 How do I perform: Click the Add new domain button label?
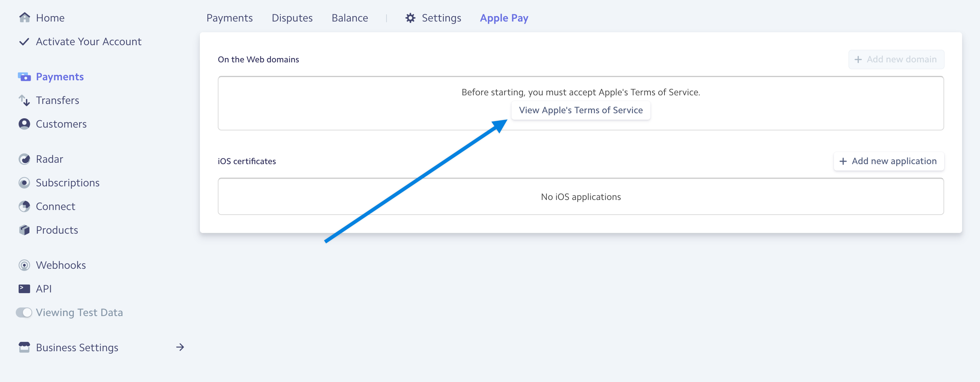click(902, 59)
